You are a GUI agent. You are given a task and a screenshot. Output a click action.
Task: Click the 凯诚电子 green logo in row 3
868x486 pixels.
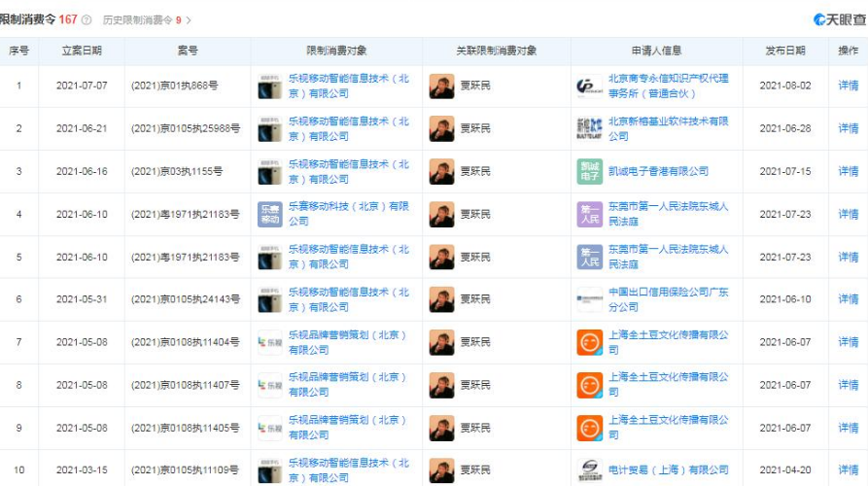589,172
